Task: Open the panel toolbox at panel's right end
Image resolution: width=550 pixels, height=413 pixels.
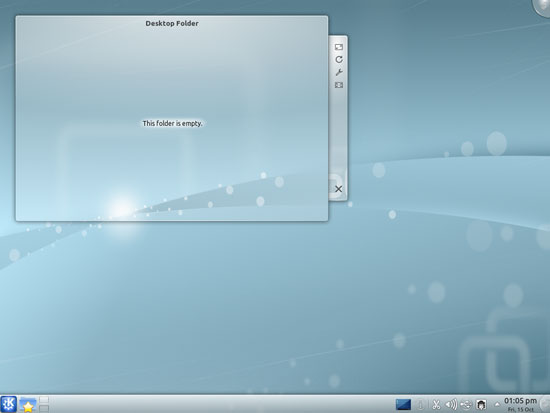Action: pyautogui.click(x=545, y=404)
